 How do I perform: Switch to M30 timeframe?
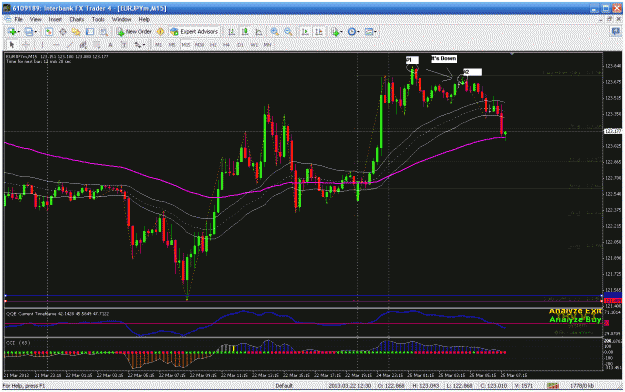tap(199, 45)
